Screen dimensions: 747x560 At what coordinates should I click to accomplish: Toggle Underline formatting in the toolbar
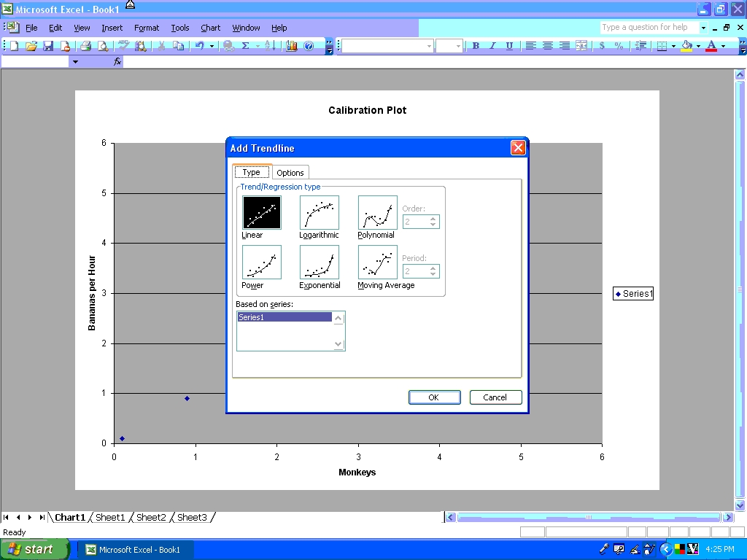click(509, 46)
